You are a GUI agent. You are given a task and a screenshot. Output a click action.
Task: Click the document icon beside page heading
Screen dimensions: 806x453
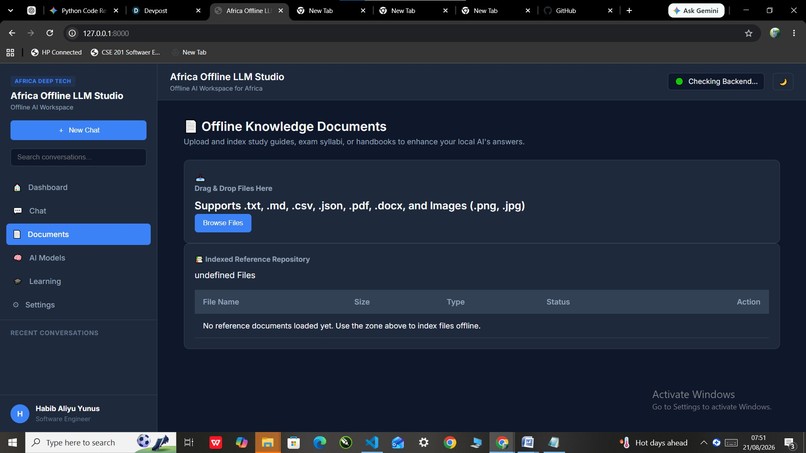191,126
